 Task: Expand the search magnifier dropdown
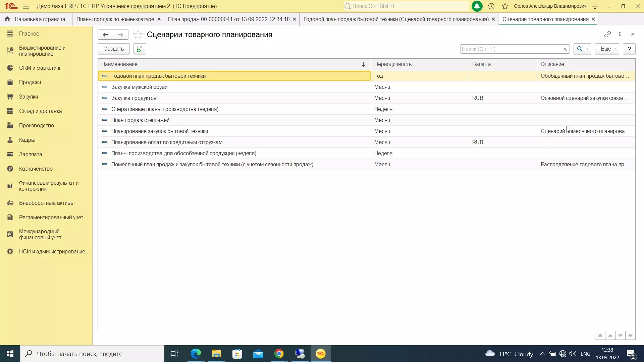(x=582, y=49)
